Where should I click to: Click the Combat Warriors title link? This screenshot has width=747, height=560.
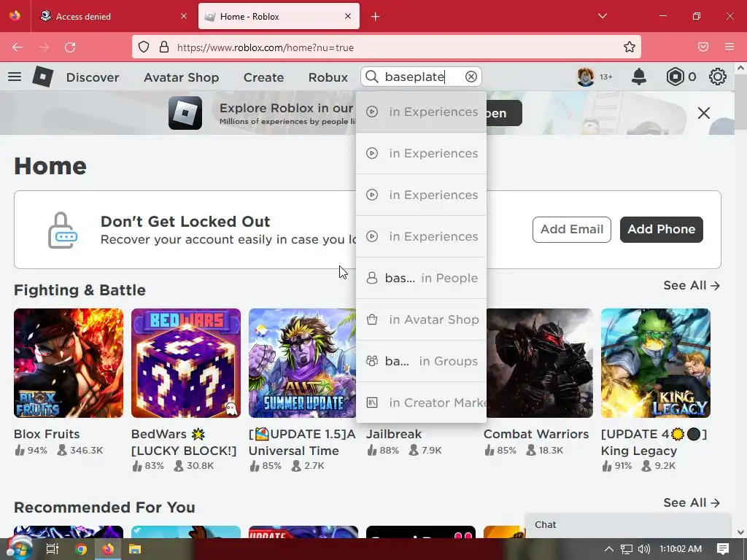click(x=536, y=434)
